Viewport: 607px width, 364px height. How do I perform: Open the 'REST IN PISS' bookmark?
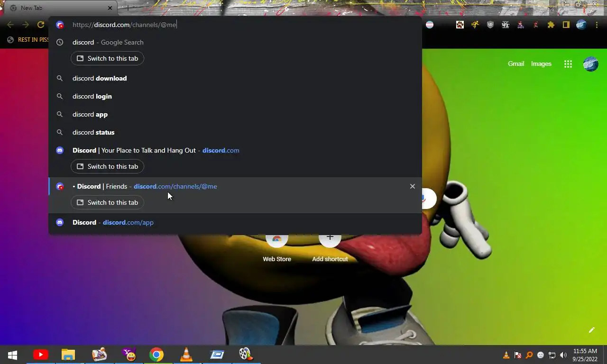(28, 40)
